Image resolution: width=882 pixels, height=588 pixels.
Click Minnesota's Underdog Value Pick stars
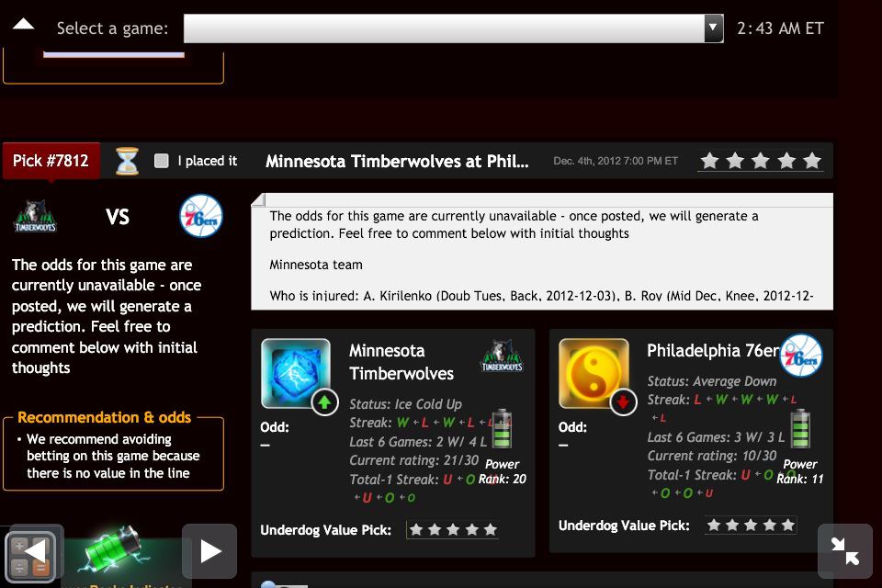453,529
